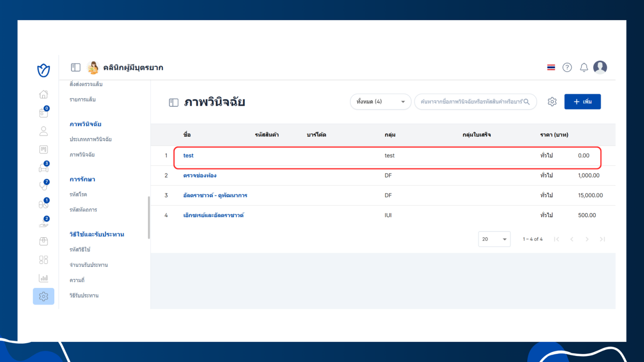Open วิธีรับประทาน menu item
The height and width of the screenshot is (362, 644).
84,295
